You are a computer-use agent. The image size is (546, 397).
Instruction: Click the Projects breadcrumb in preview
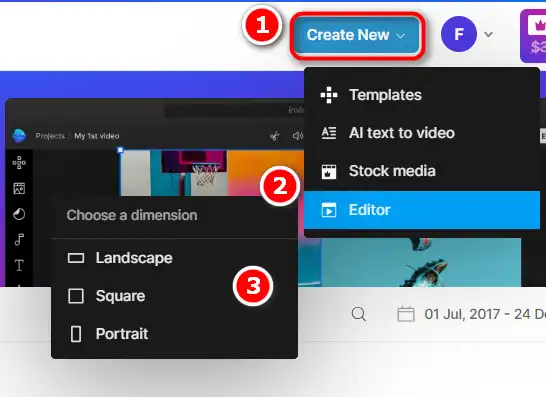click(50, 136)
